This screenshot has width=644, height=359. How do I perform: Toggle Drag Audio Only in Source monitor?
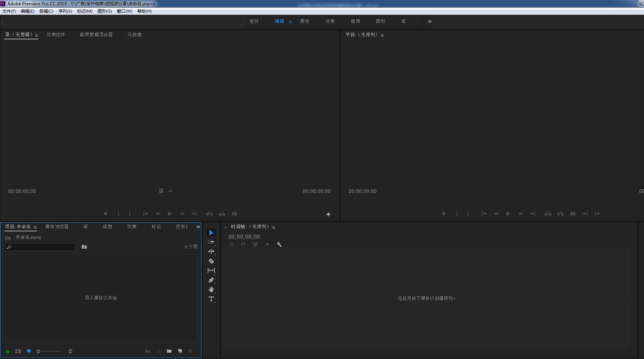170,191
